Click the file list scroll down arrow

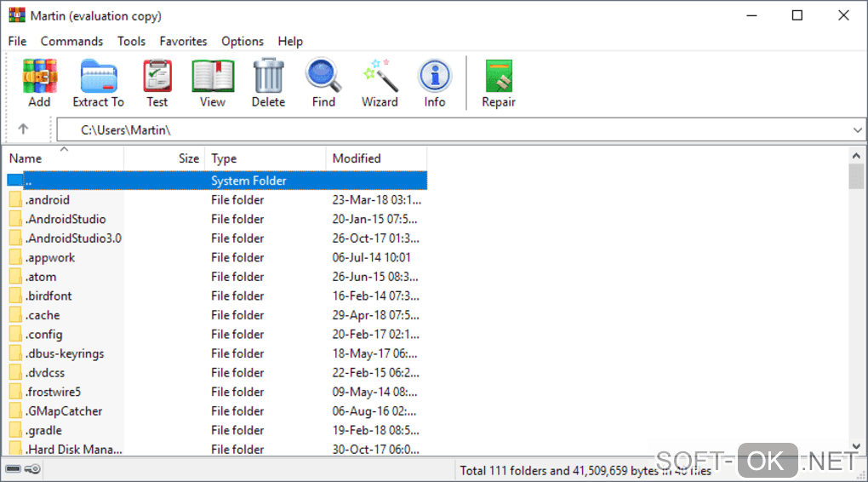(x=856, y=446)
